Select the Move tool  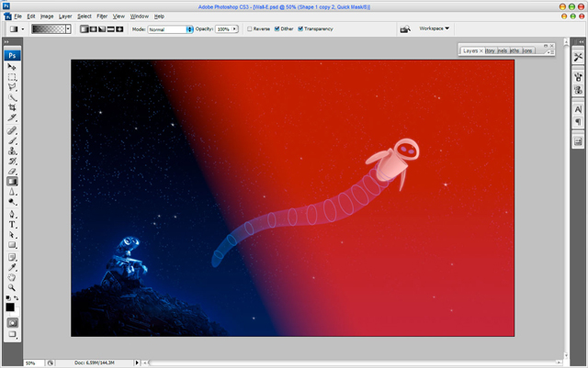[x=12, y=67]
